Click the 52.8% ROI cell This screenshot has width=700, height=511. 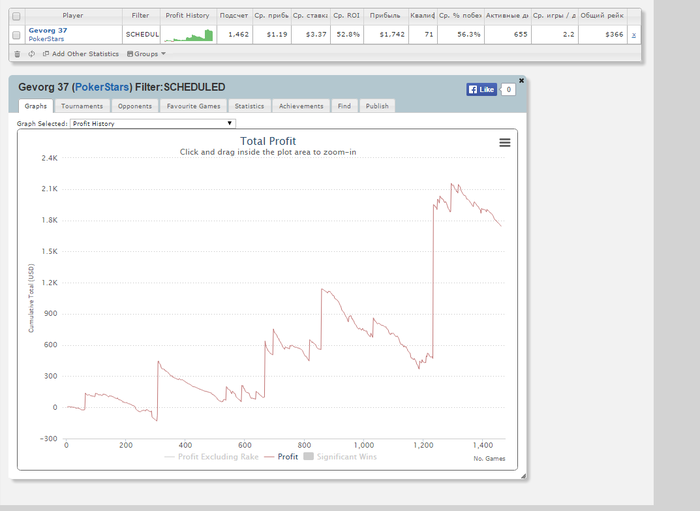click(x=348, y=34)
